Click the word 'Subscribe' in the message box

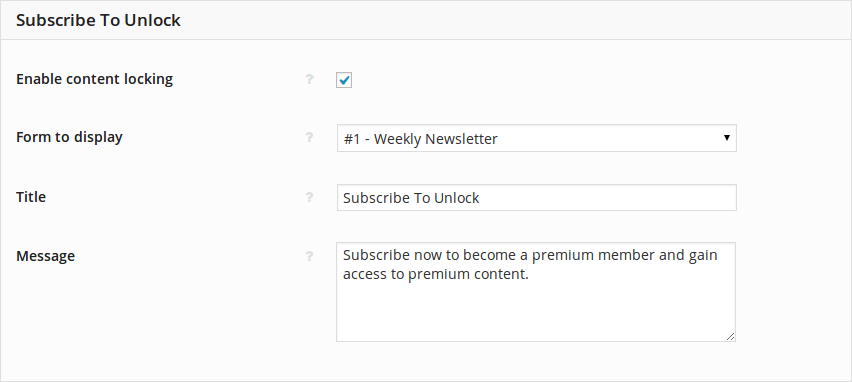coord(376,255)
